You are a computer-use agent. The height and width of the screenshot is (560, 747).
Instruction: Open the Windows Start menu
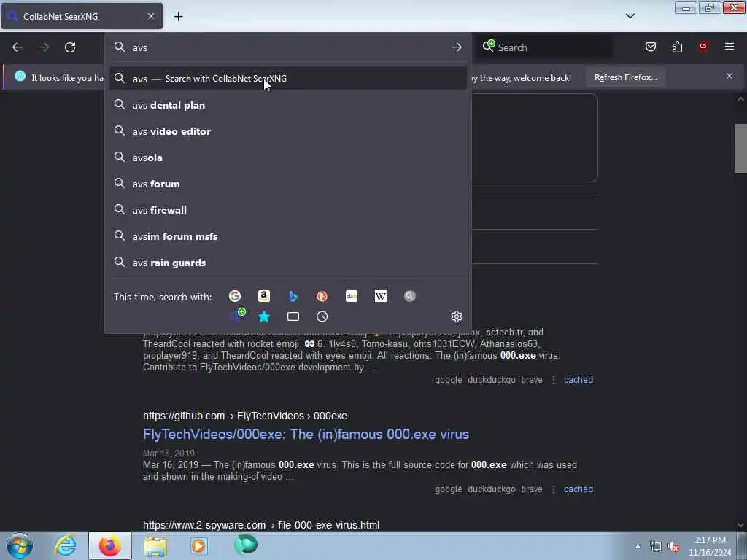pos(20,545)
